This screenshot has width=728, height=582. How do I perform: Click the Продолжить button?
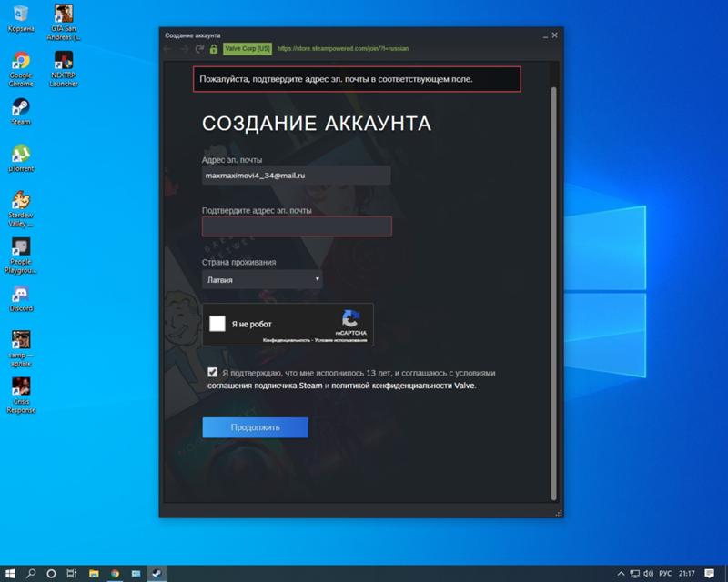click(x=256, y=427)
